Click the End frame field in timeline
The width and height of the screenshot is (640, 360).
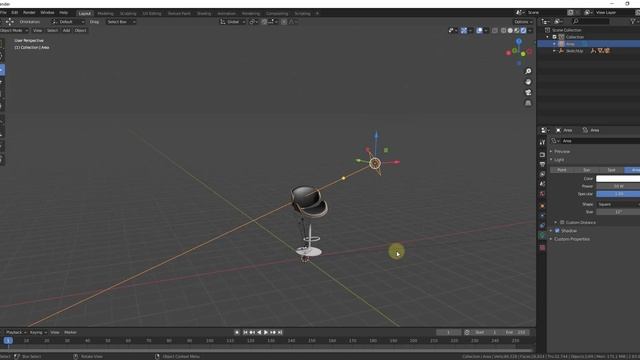[516, 332]
